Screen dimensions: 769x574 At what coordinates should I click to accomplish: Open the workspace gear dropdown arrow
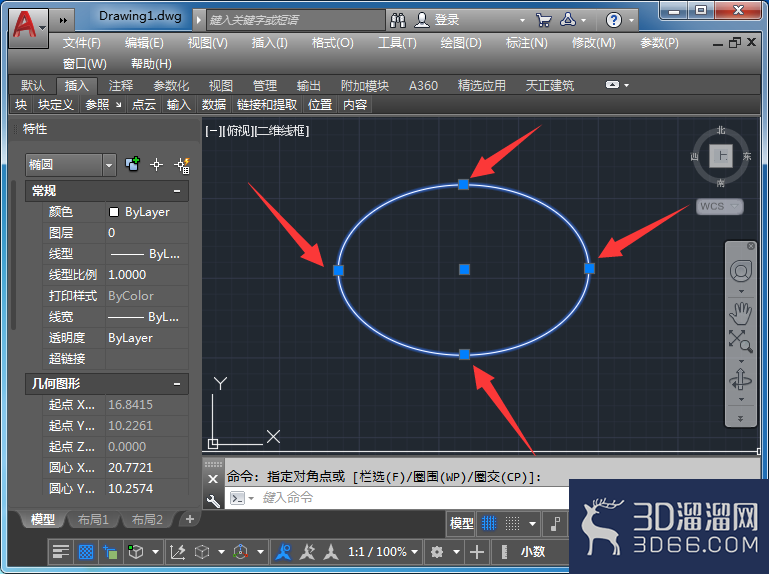click(456, 552)
